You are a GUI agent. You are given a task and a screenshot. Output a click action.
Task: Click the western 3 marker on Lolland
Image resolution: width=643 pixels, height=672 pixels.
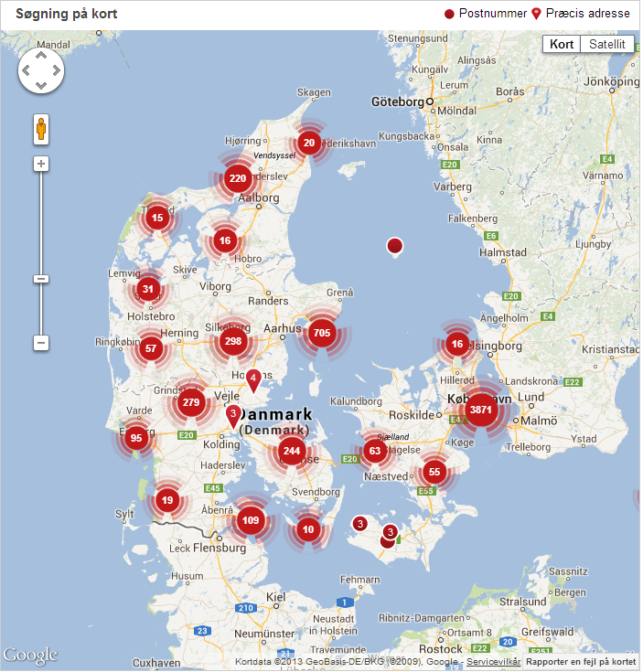[x=360, y=523]
